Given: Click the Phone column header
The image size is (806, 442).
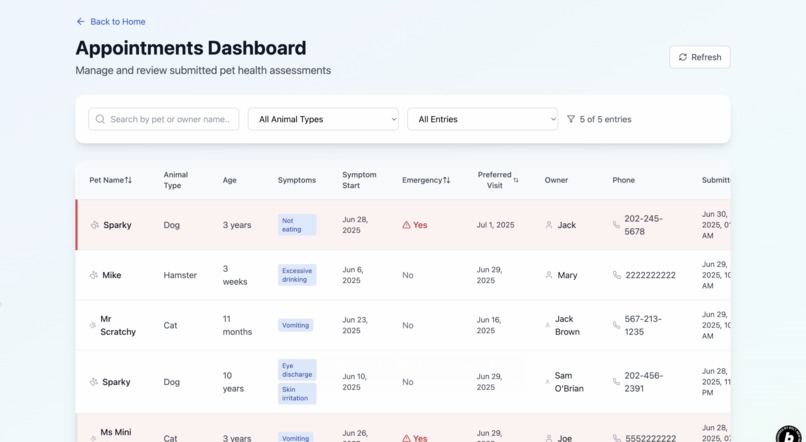Looking at the screenshot, I should point(624,180).
